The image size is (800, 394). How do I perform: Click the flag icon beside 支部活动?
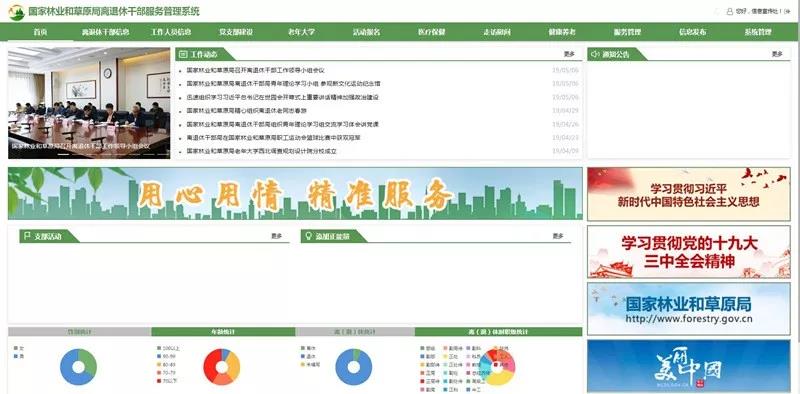point(27,236)
